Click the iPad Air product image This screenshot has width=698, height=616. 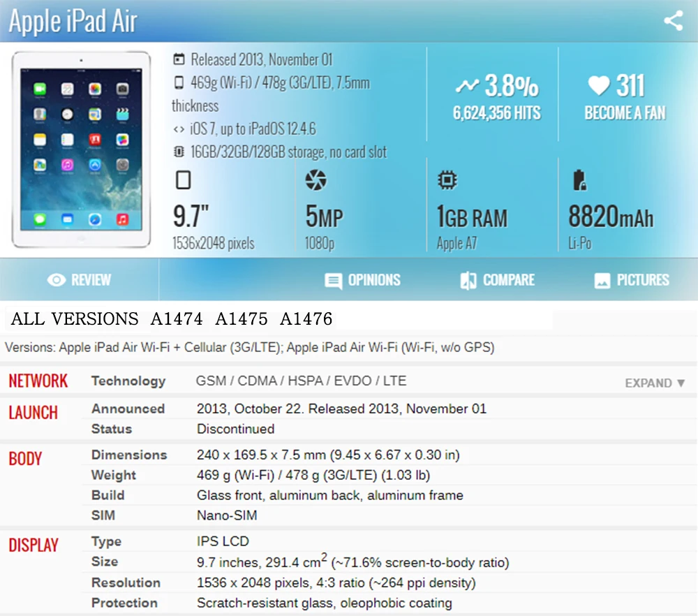tap(81, 149)
